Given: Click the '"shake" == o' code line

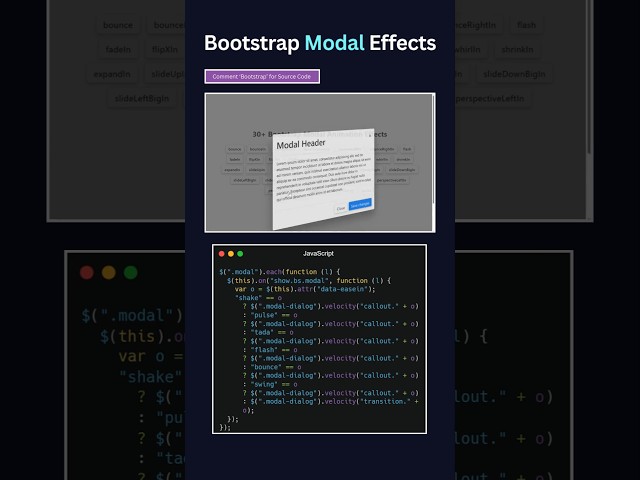Looking at the screenshot, I should [x=258, y=298].
